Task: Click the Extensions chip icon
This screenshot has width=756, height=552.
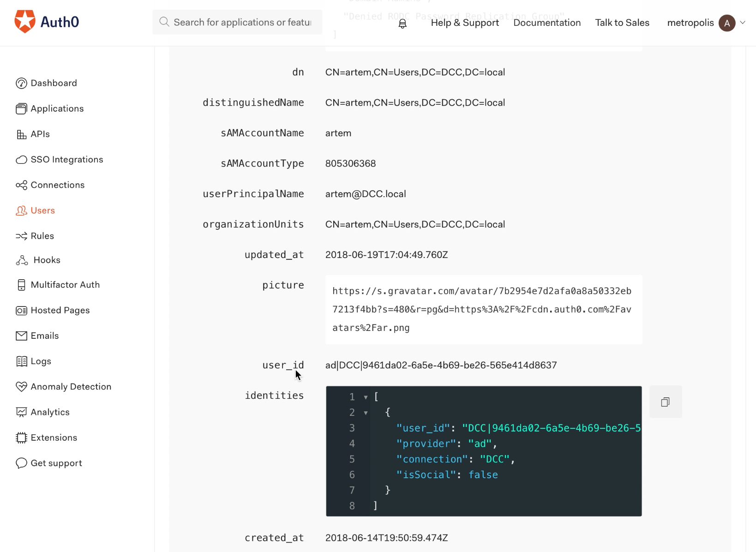Action: coord(21,438)
